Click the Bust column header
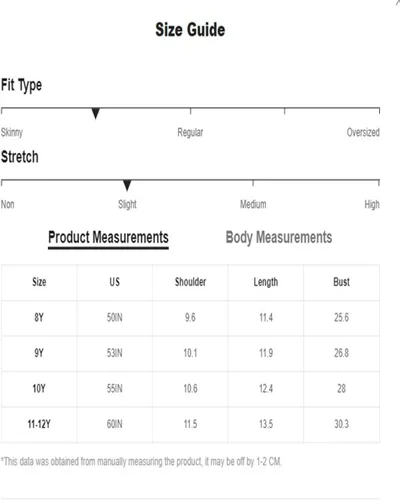 341,282
